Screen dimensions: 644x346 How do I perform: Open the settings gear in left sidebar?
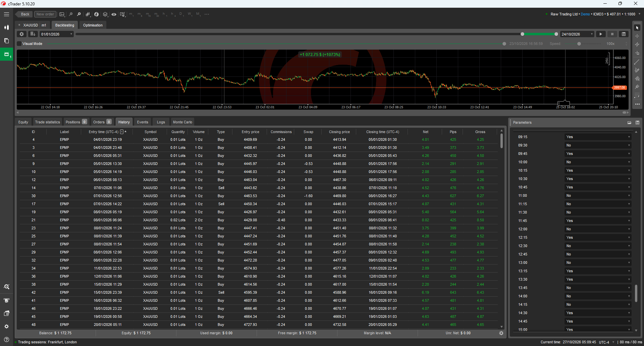point(6,327)
